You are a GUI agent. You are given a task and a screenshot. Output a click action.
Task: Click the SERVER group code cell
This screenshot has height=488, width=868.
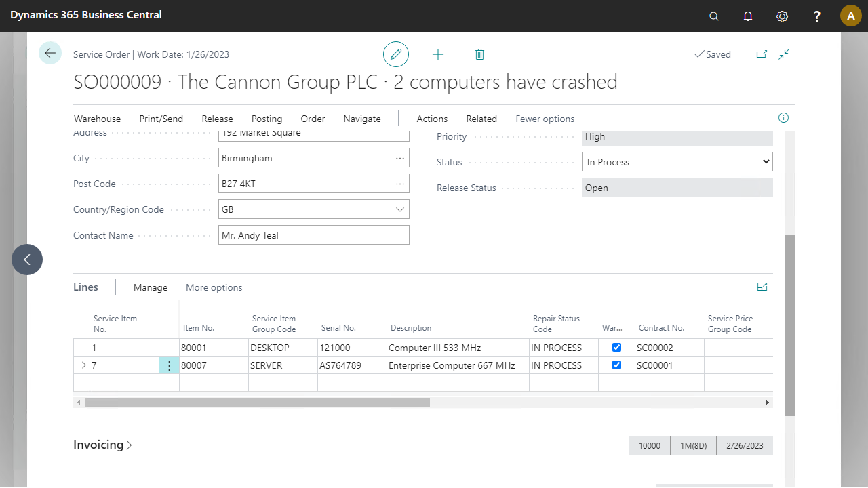[x=283, y=365]
